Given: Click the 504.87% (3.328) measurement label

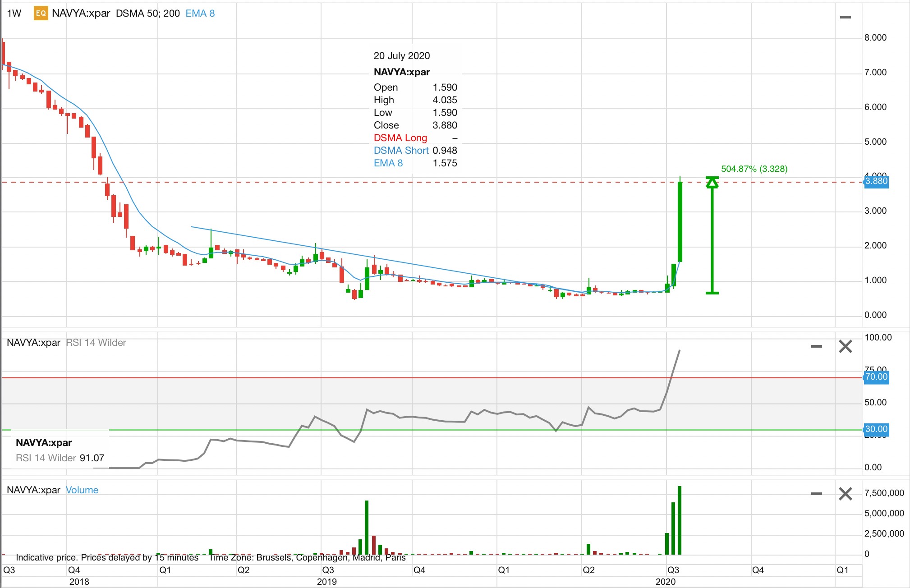Looking at the screenshot, I should coord(754,169).
